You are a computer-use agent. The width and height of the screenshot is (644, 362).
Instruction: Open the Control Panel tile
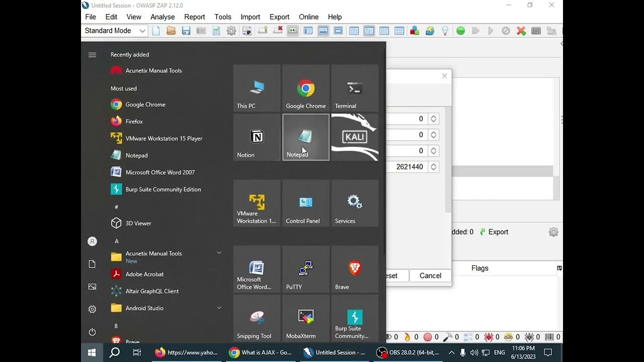(x=306, y=203)
